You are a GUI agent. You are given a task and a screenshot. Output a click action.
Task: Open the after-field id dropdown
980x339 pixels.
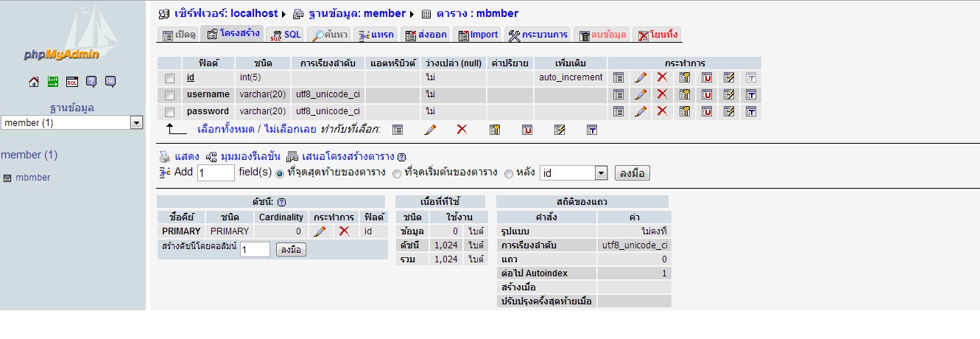pyautogui.click(x=574, y=173)
